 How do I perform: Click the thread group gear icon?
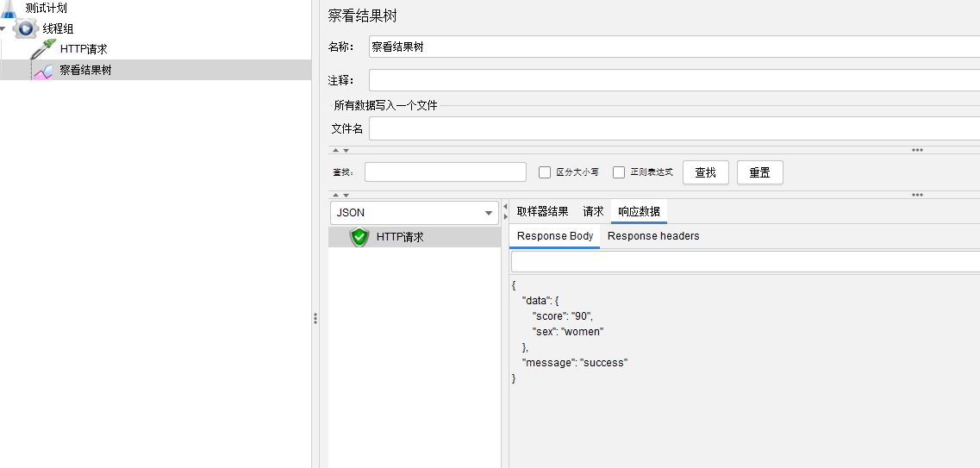click(26, 28)
